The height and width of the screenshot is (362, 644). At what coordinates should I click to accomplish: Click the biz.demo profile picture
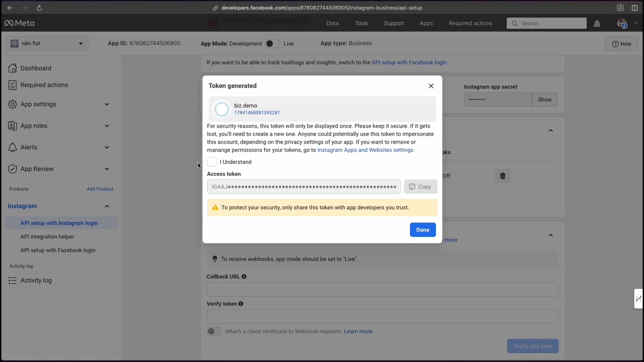coord(222,109)
